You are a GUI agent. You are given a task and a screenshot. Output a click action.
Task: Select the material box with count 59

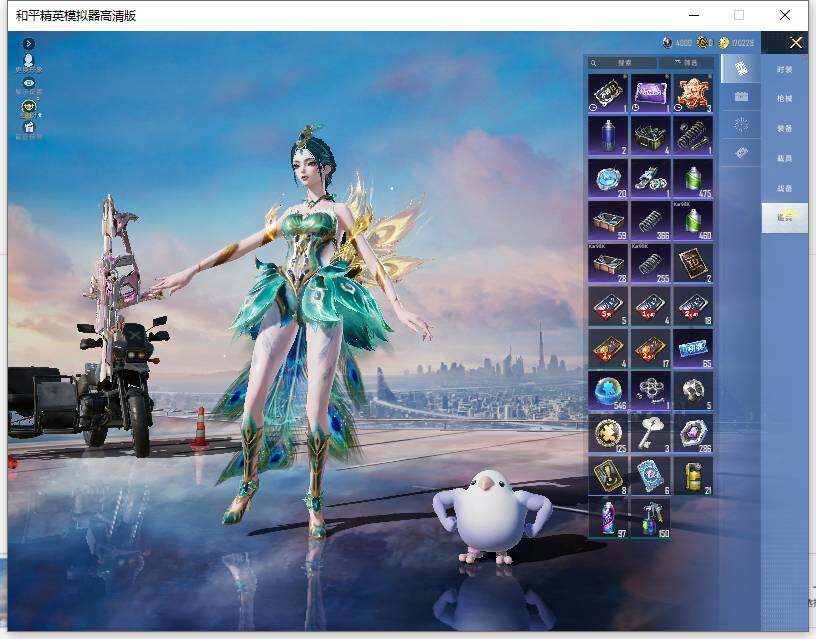point(608,221)
